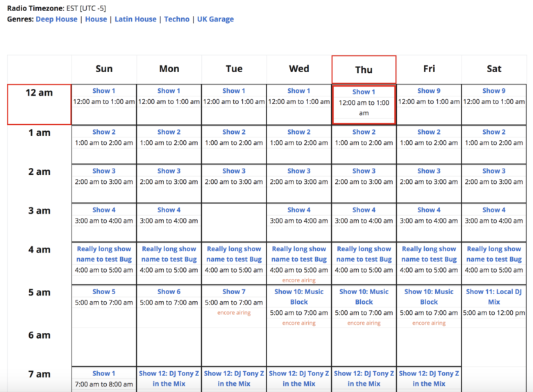Image resolution: width=533 pixels, height=392 pixels.
Task: Open Show 4 in the Mon column
Action: coord(169,210)
